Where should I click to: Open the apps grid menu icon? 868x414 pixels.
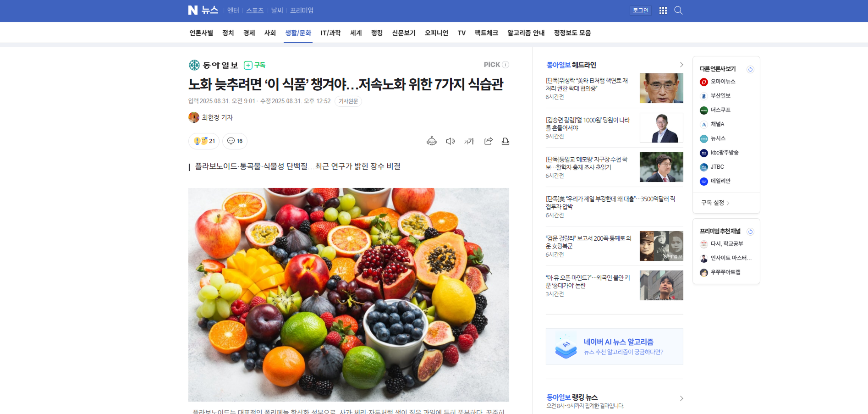(663, 11)
